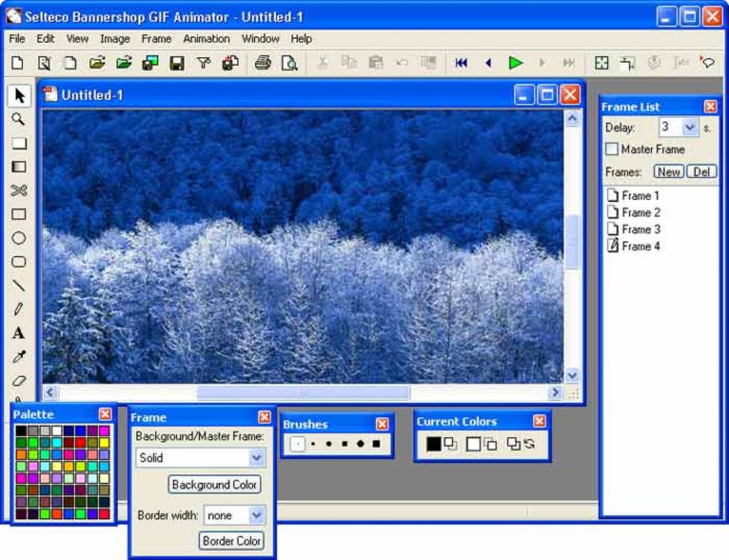The width and height of the screenshot is (729, 560).
Task: Open the Edit menu
Action: tap(46, 39)
